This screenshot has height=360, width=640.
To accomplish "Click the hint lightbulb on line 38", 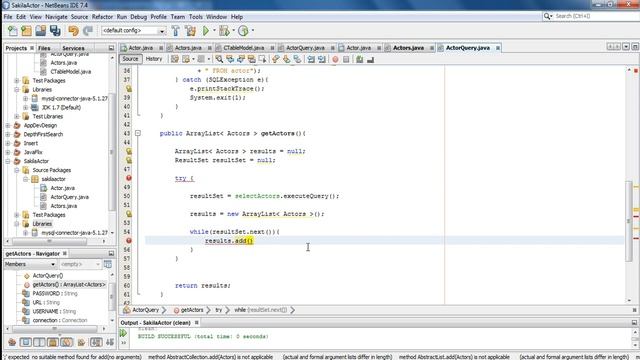I will point(129,89).
